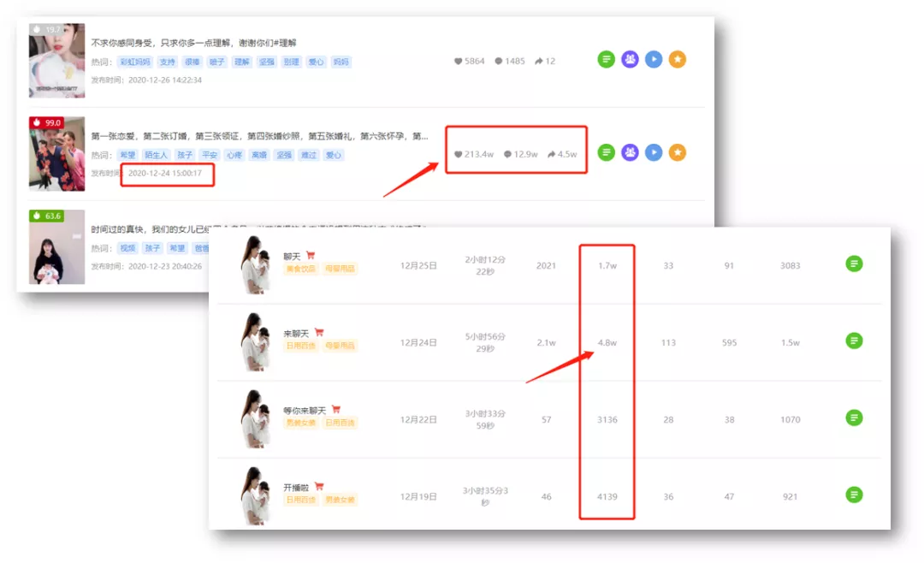
Task: Select the 美食饮品 tag on the 聊天 row
Action: tap(301, 269)
